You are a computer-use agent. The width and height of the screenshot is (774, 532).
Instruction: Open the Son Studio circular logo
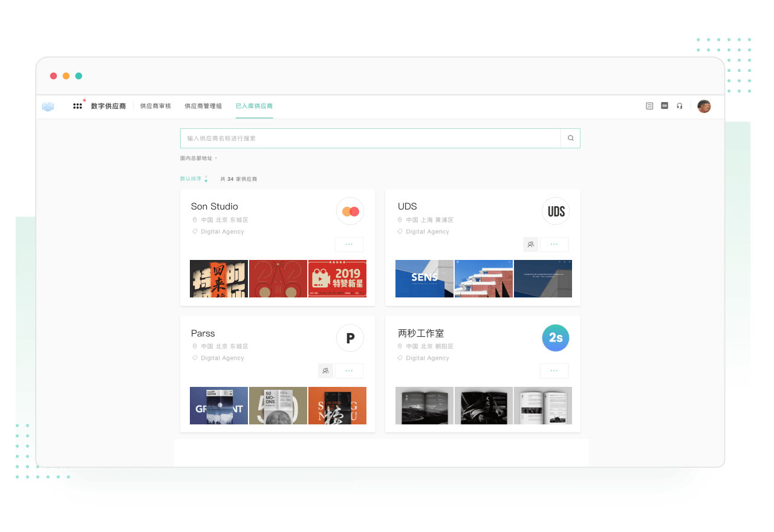coord(350,212)
